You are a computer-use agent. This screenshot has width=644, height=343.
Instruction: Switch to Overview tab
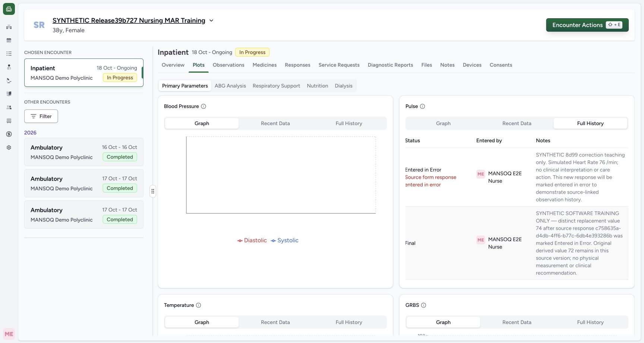173,65
